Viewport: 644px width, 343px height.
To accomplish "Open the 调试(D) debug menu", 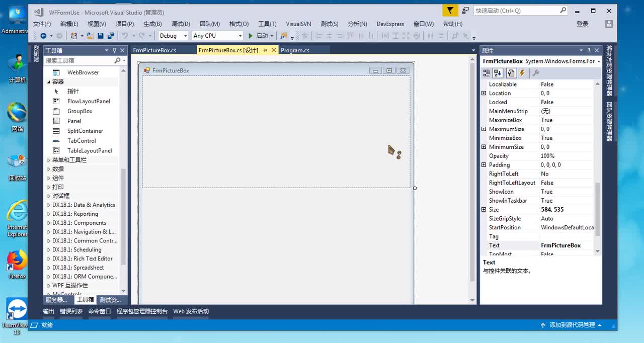I will click(x=181, y=24).
